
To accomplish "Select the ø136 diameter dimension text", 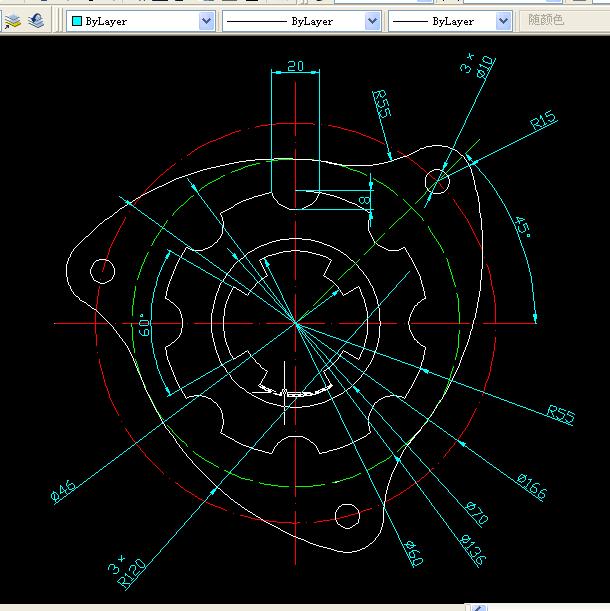I will [472, 550].
